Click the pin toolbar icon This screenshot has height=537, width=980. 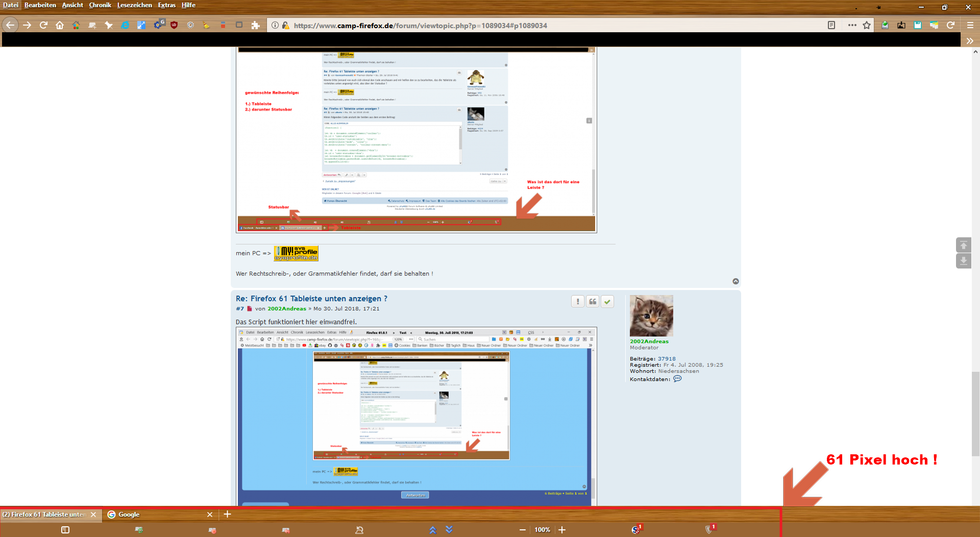[x=109, y=25]
